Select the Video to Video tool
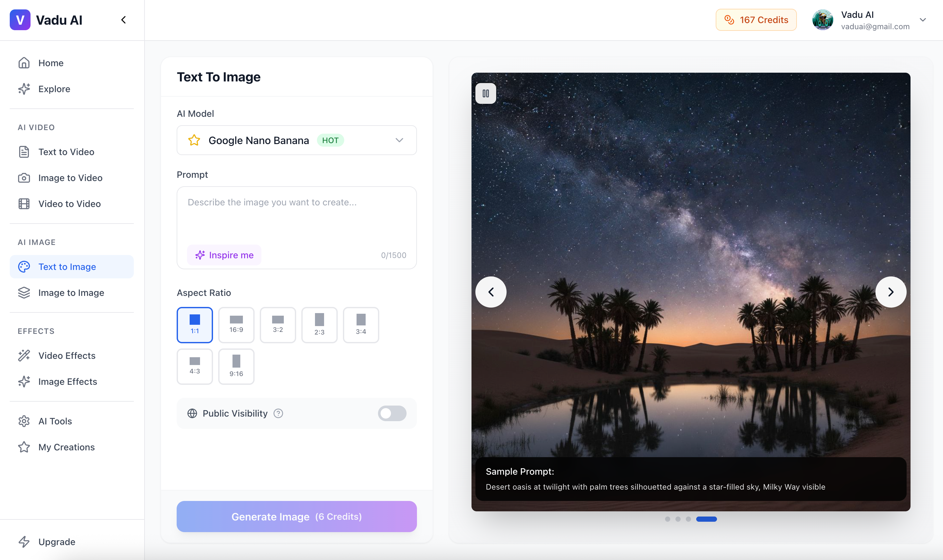The image size is (943, 560). pos(69,204)
